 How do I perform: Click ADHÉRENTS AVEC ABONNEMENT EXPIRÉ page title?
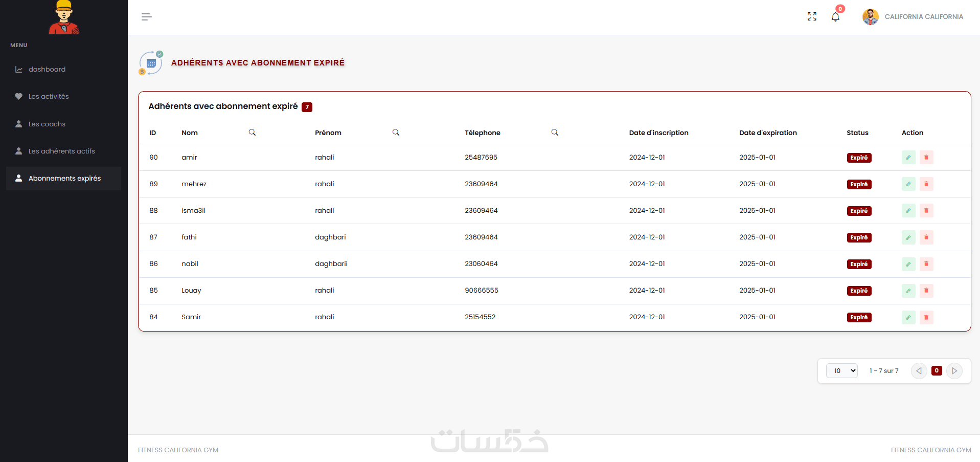(x=258, y=63)
